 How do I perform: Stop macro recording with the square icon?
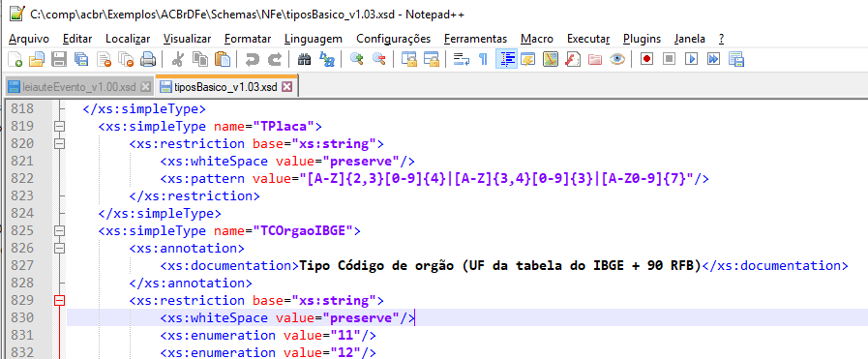point(670,59)
